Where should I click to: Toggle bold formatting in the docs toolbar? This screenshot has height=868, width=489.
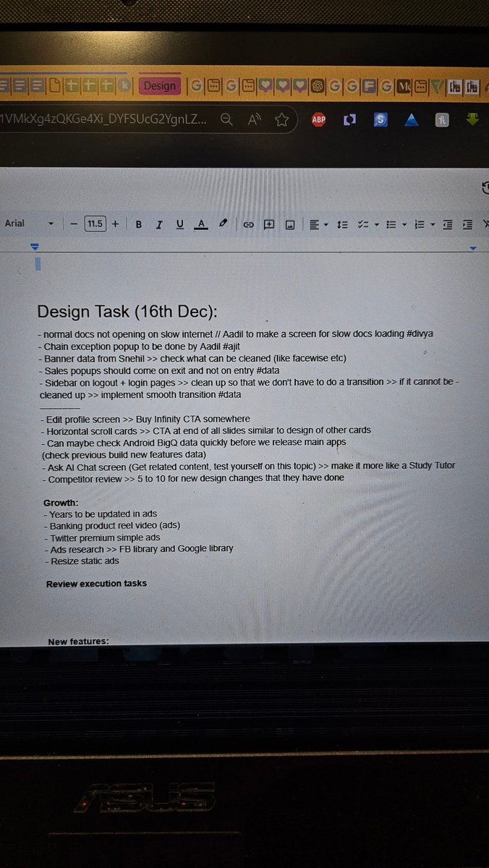[x=138, y=224]
